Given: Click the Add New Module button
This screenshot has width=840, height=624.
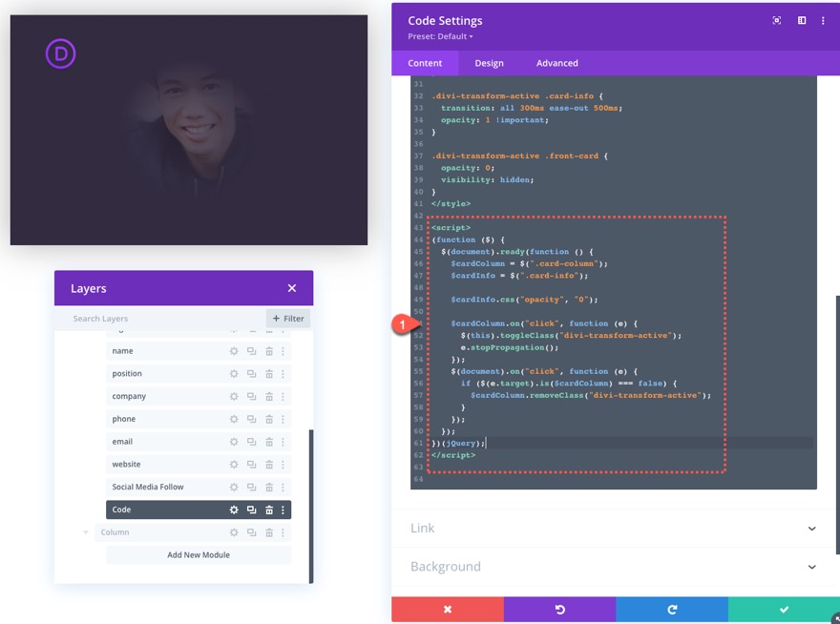Looking at the screenshot, I should [x=198, y=554].
